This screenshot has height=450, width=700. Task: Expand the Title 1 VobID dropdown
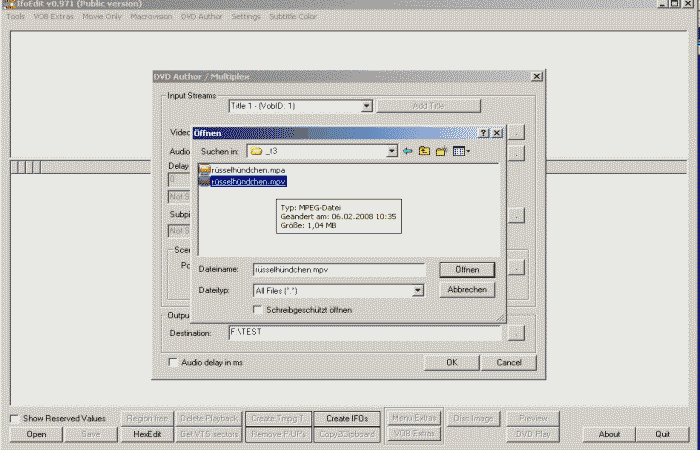(366, 106)
